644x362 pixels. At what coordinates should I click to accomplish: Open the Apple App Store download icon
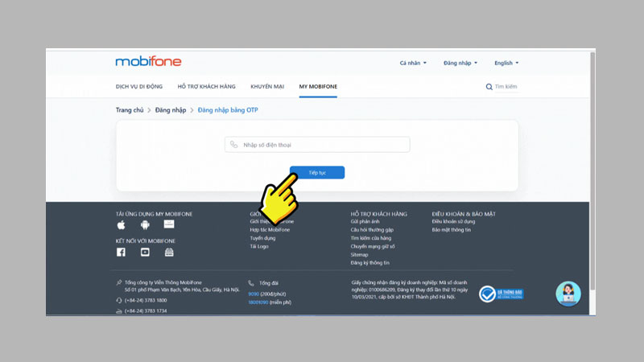point(122,224)
